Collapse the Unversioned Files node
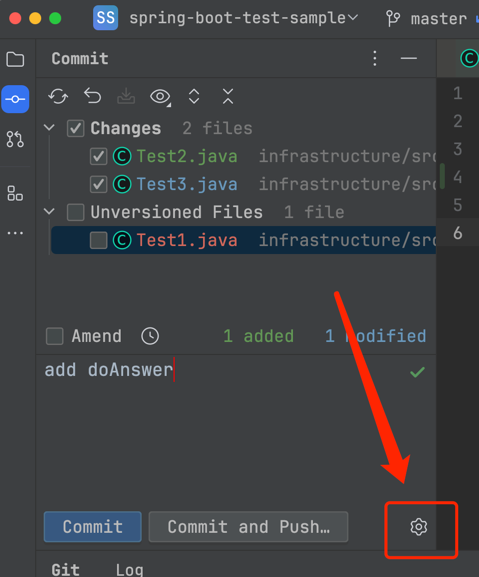This screenshot has height=577, width=479. [49, 212]
